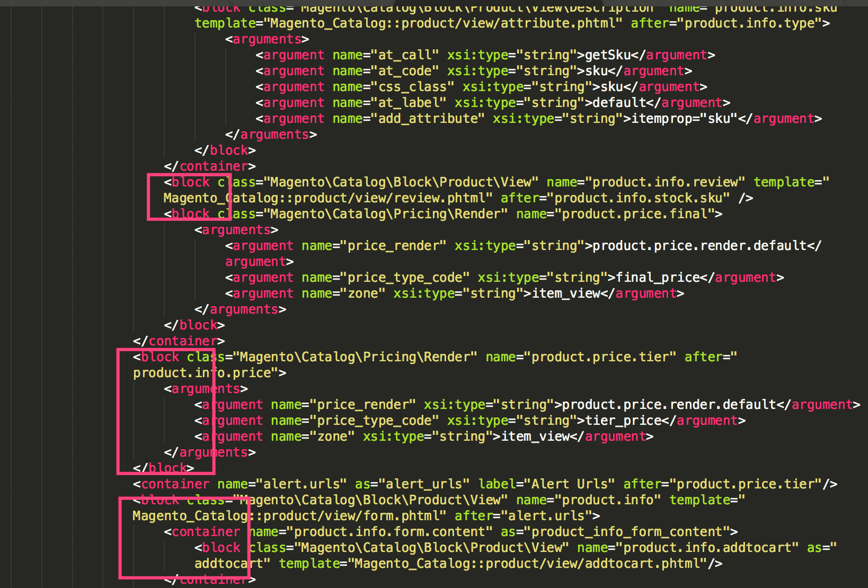Click the "default" value of at_label
Image resolution: width=868 pixels, height=588 pixels.
click(619, 103)
